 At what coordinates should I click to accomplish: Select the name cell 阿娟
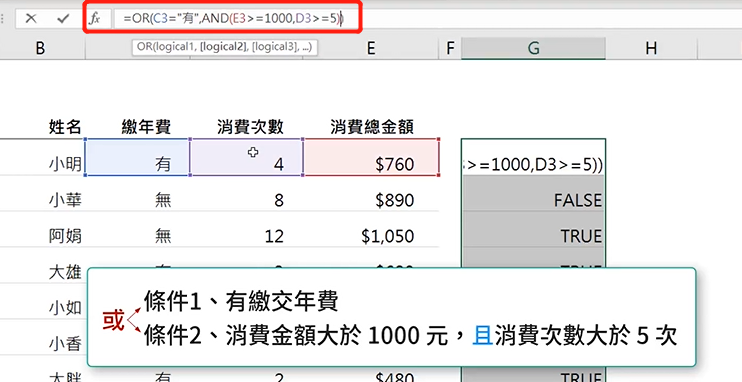(x=65, y=236)
